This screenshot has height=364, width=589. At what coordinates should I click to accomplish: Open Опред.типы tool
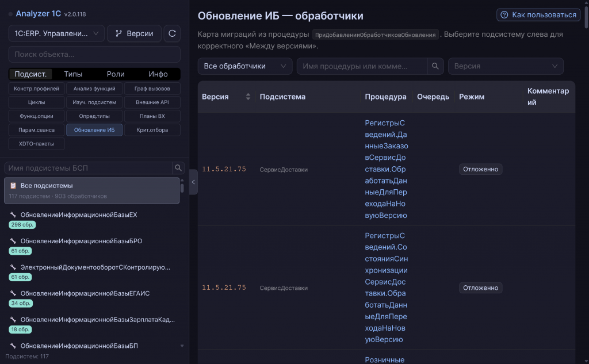94,116
